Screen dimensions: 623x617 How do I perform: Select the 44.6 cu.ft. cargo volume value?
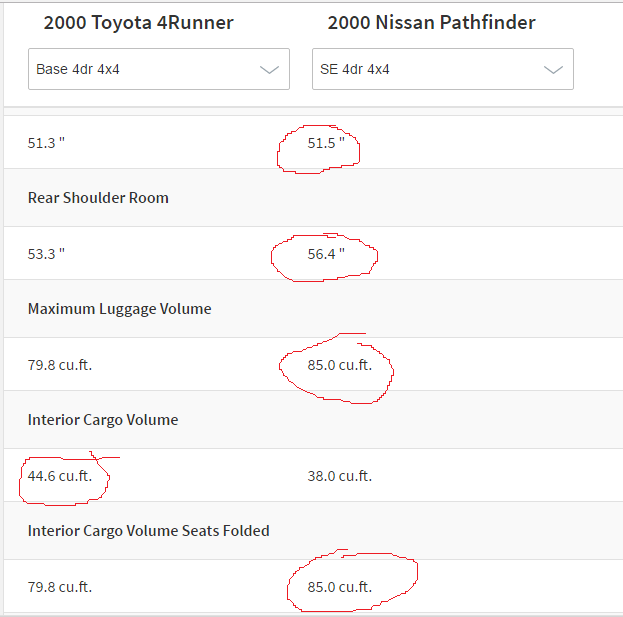point(60,476)
